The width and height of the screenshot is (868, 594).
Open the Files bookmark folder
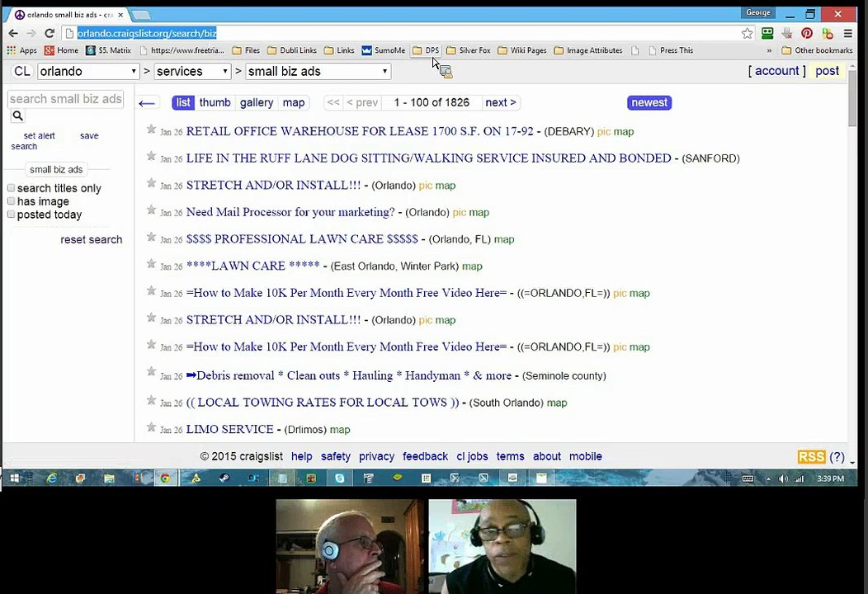pos(246,50)
